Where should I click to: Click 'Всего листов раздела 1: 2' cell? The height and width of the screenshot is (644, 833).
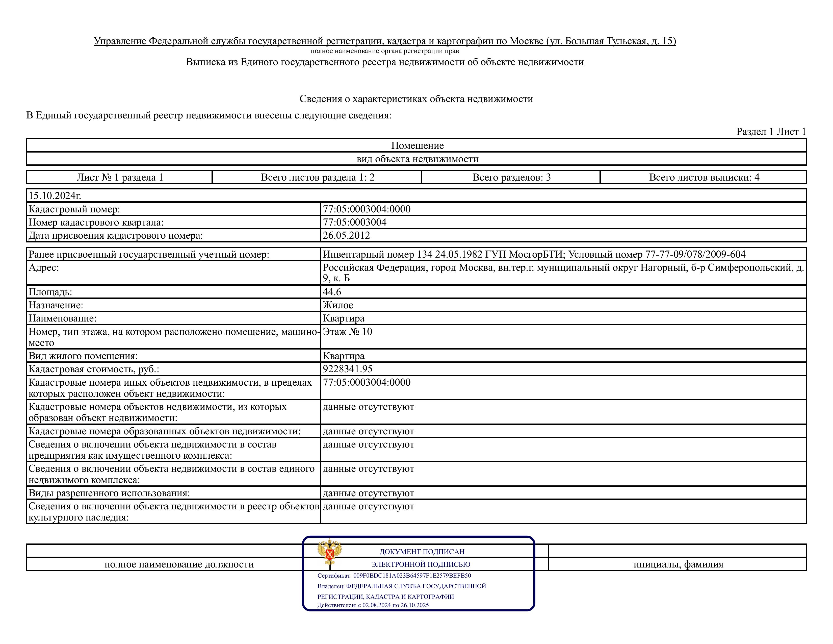317,177
